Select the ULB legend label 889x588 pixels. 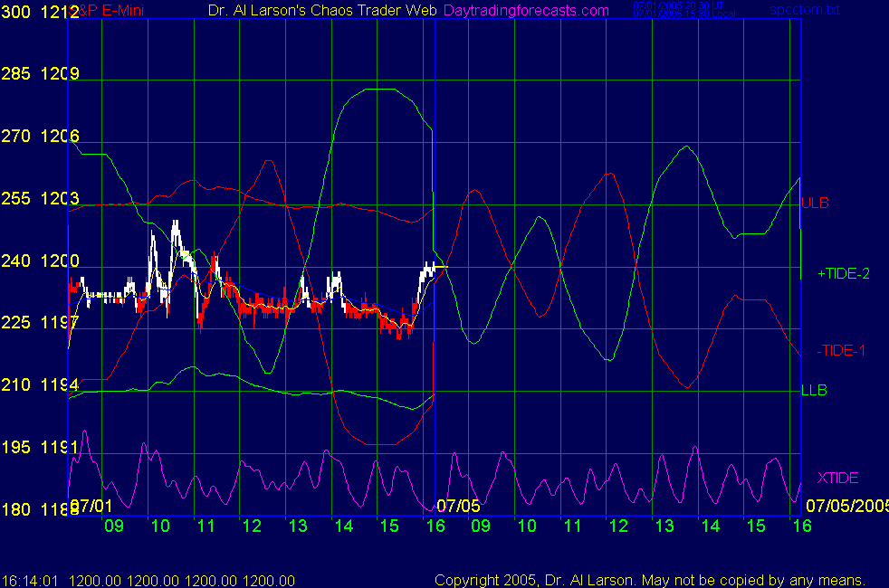click(x=815, y=204)
